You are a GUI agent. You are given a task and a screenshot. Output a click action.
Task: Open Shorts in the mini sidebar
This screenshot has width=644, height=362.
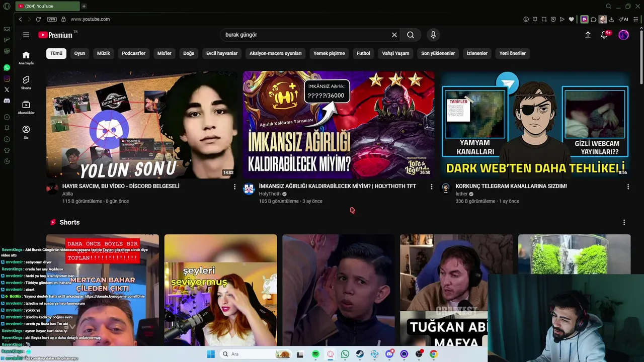coord(26,82)
